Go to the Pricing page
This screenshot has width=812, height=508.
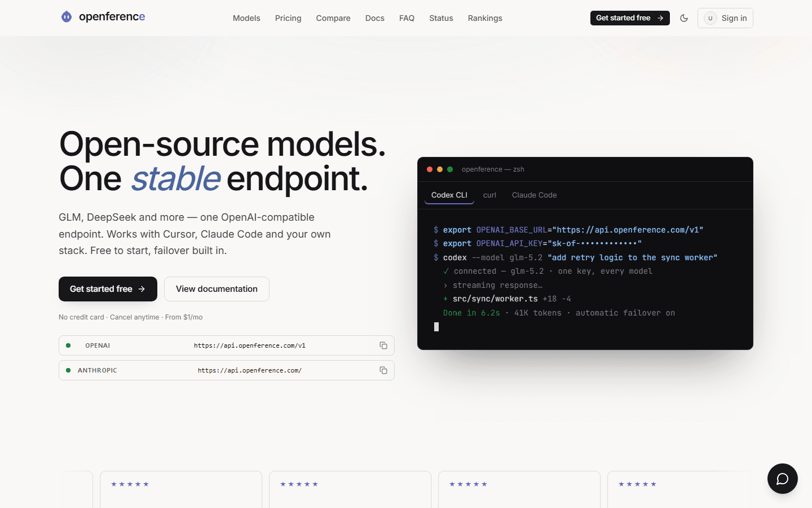[288, 18]
